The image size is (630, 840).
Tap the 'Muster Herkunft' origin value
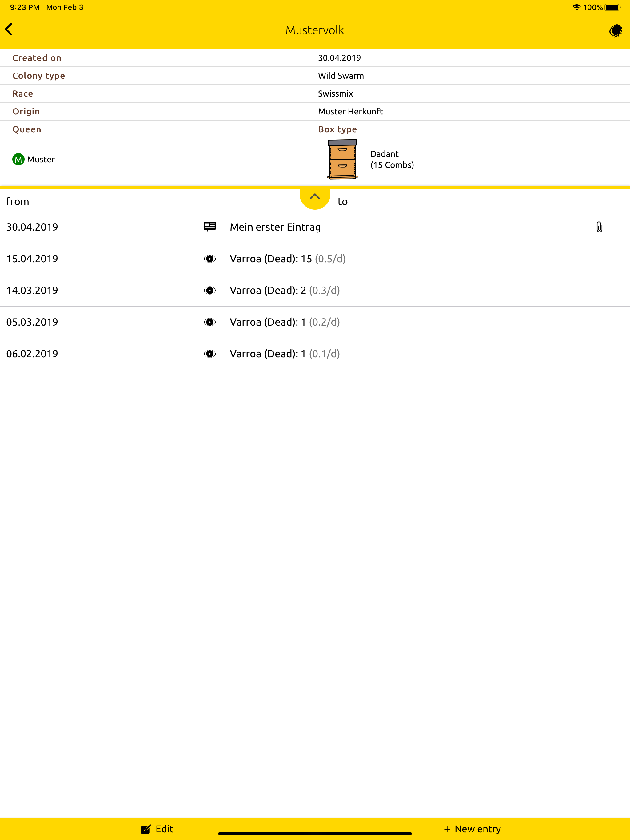(350, 112)
